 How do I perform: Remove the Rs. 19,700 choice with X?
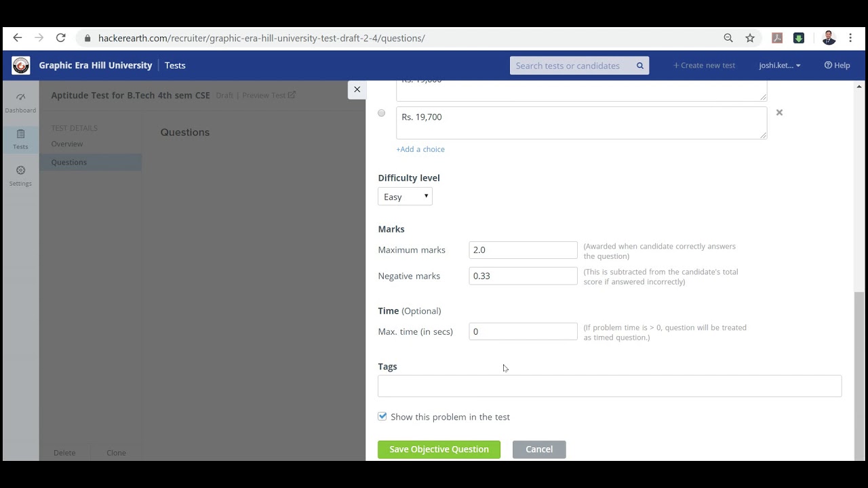point(779,113)
